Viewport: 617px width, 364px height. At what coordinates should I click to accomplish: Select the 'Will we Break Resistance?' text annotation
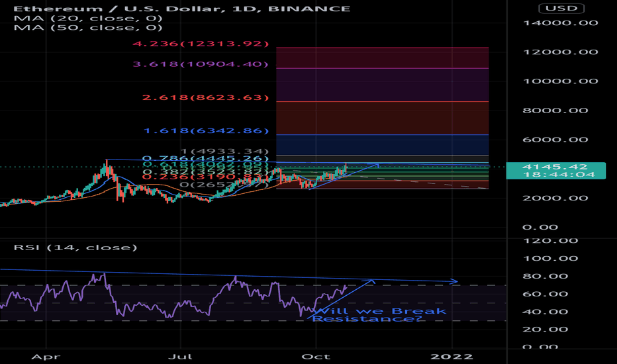point(379,315)
